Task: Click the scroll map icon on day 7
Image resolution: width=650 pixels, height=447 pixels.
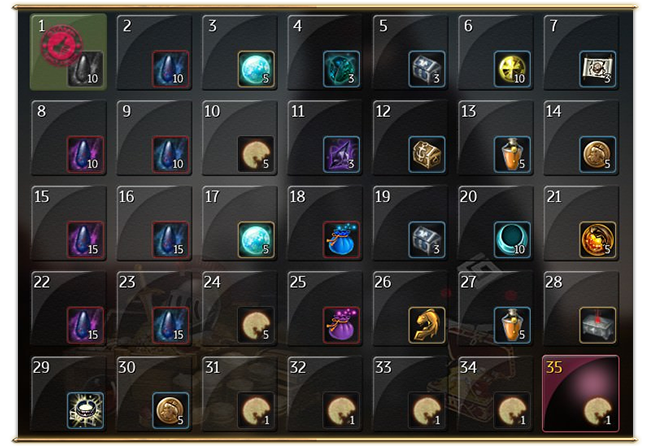Action: [x=597, y=69]
